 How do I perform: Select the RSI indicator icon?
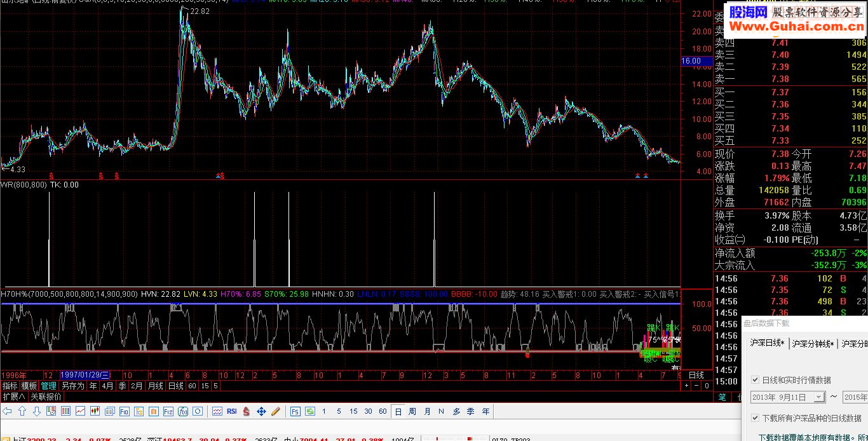point(231,411)
